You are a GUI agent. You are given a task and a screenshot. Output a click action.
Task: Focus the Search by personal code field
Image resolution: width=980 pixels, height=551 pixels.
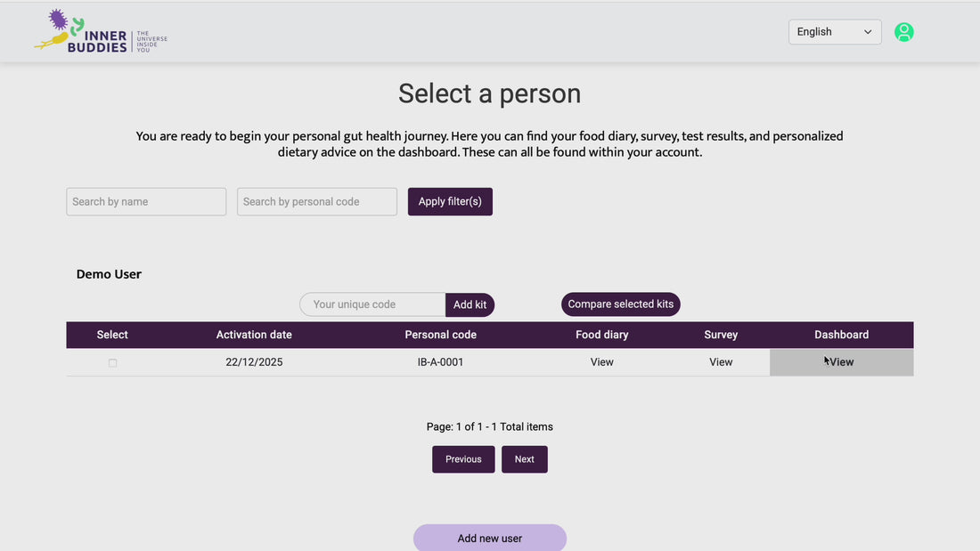point(316,202)
